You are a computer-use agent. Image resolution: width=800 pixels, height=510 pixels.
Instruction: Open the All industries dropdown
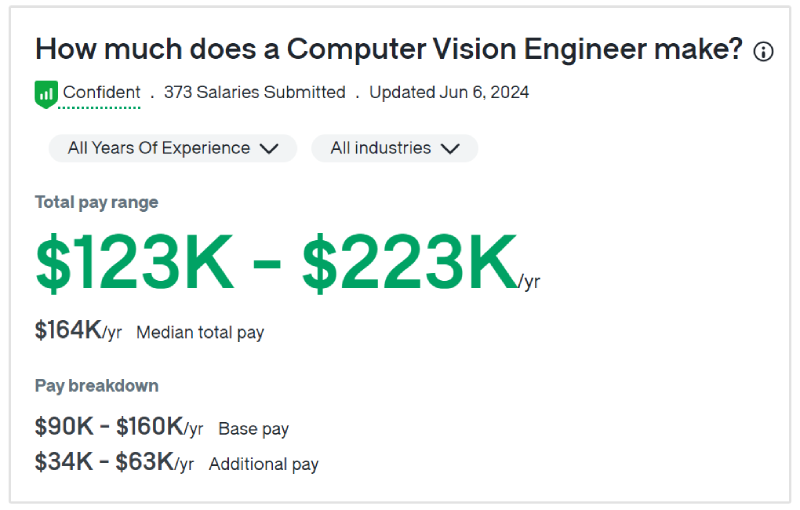click(x=394, y=148)
